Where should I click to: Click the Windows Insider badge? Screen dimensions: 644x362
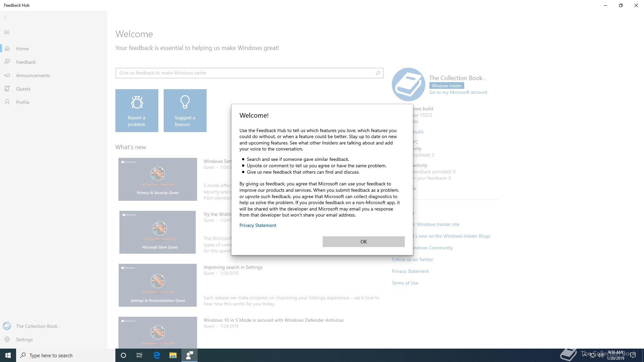(447, 86)
